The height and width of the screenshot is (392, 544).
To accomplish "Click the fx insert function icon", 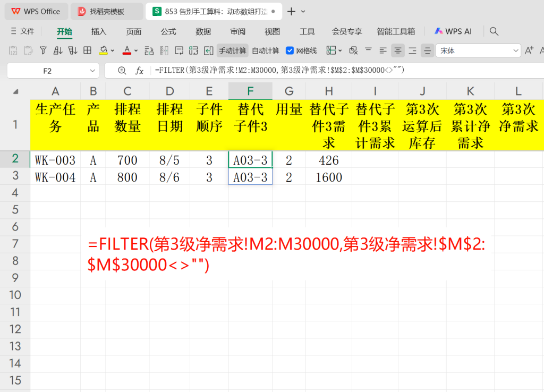I will (139, 71).
